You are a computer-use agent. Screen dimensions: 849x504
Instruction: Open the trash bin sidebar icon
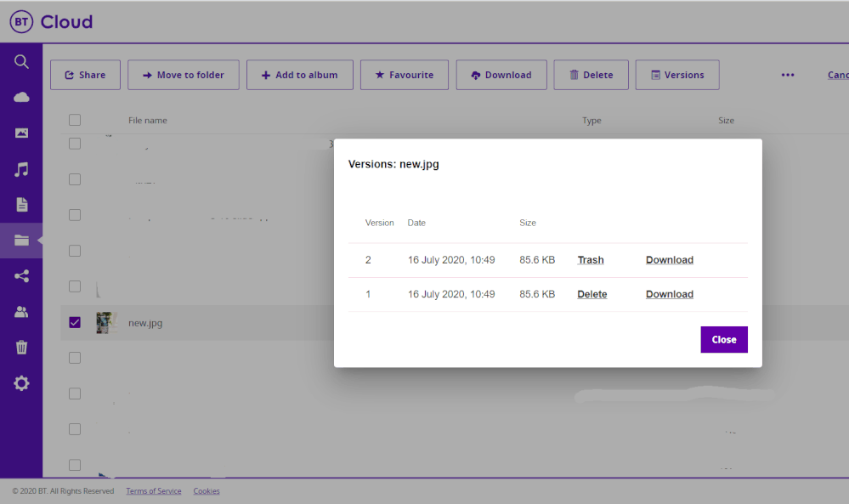(21, 347)
